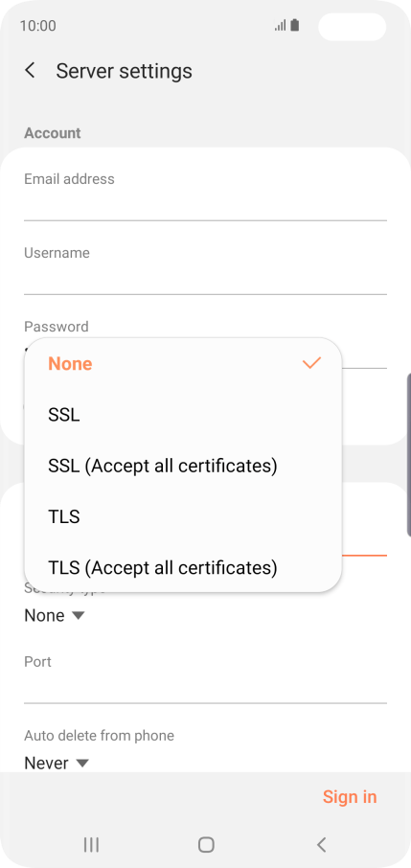This screenshot has height=868, width=411.
Task: Focus the Port input field
Action: [x=205, y=680]
